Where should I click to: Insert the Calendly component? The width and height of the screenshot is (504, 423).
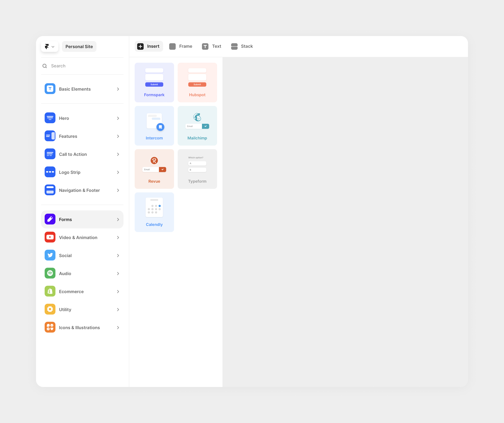(x=154, y=212)
